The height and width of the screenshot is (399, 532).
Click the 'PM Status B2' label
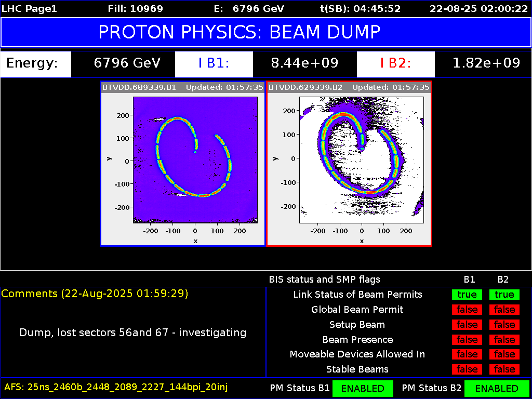point(432,388)
